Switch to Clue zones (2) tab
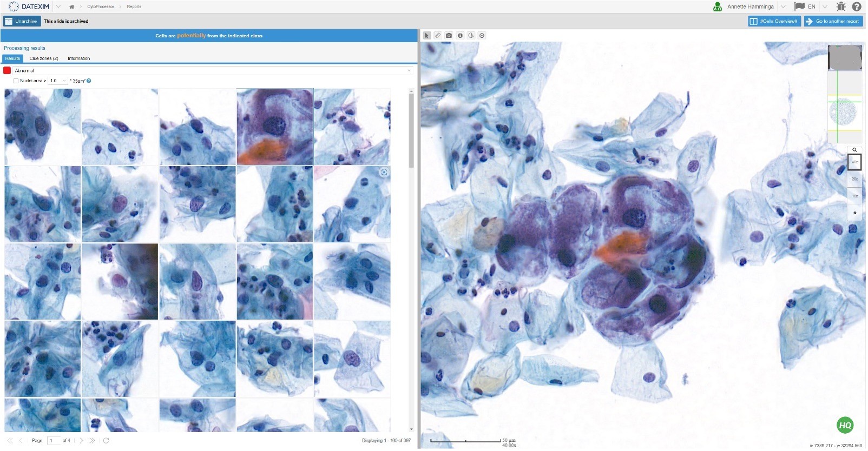868x451 pixels. [x=44, y=58]
